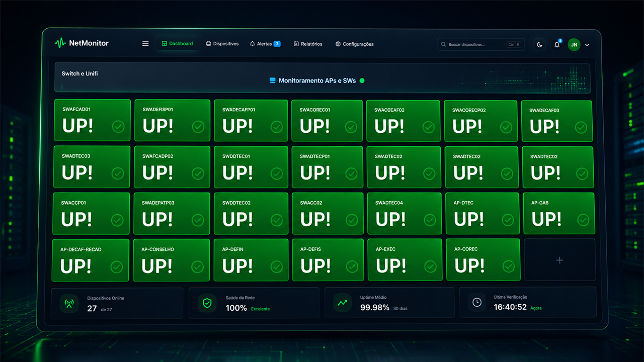Click the JN user avatar
This screenshot has height=362, width=644.
point(574,44)
